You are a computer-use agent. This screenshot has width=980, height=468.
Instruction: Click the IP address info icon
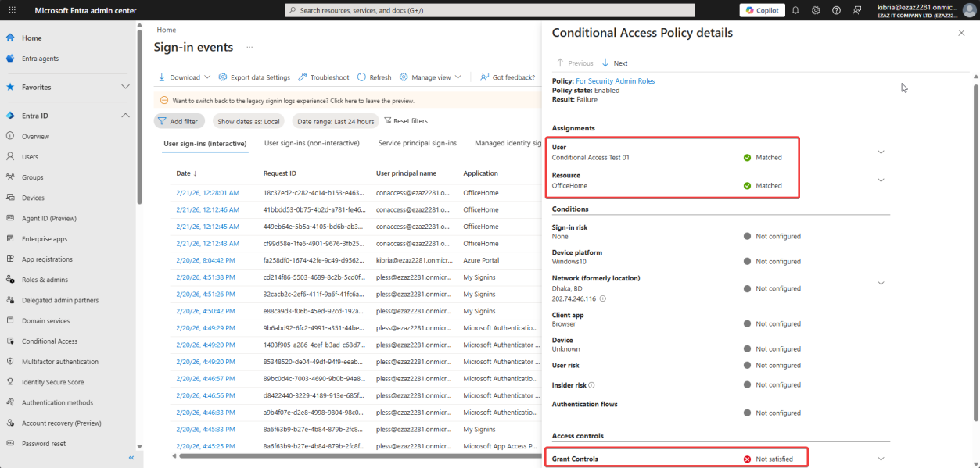pyautogui.click(x=603, y=298)
